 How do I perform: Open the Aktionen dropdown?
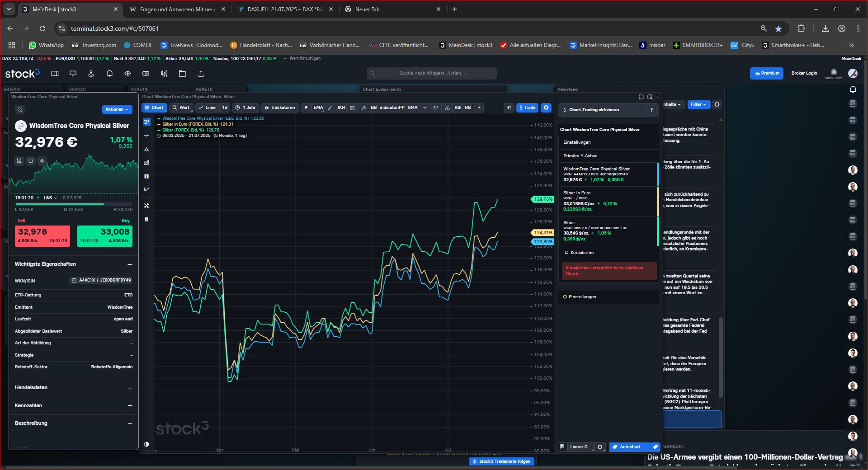117,109
